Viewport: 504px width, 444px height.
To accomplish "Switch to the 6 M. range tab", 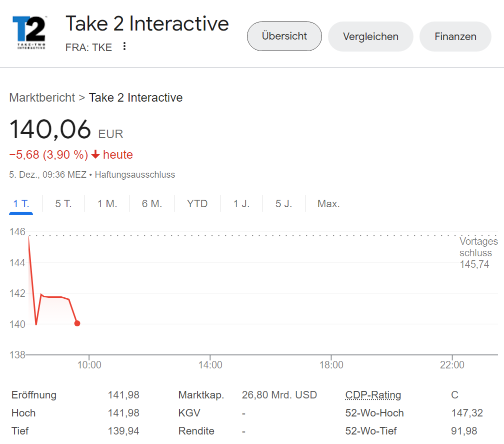I will click(x=151, y=204).
